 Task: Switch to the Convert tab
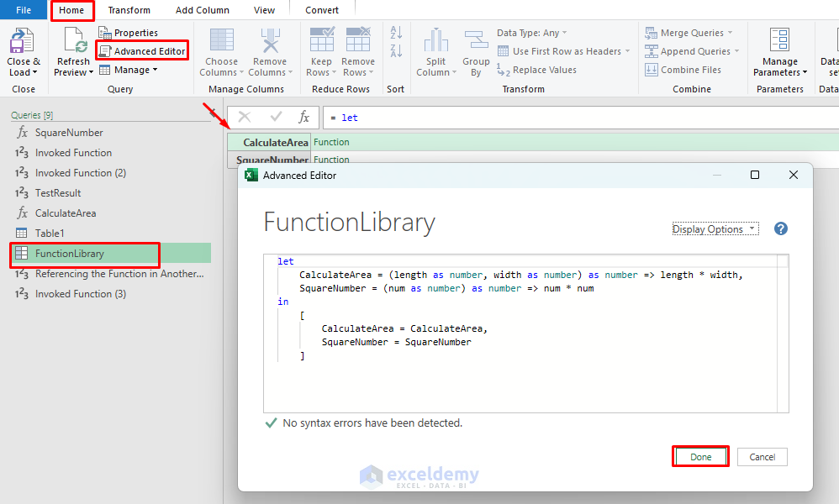322,10
